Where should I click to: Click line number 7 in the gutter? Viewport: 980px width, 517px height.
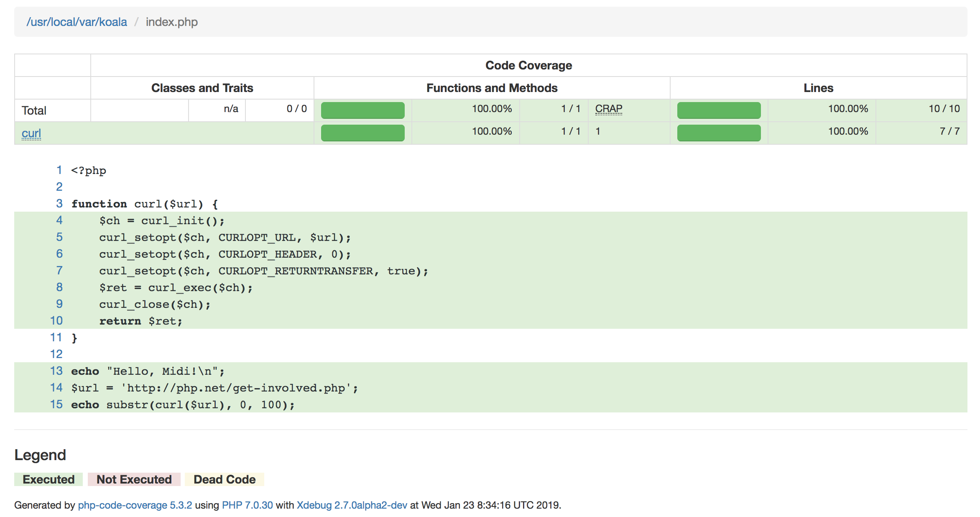point(59,271)
